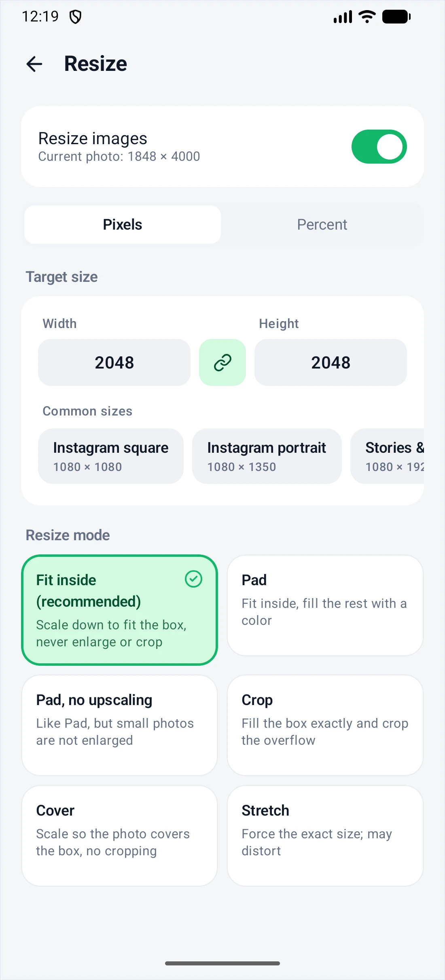Tap the cellular signal icon

[343, 17]
